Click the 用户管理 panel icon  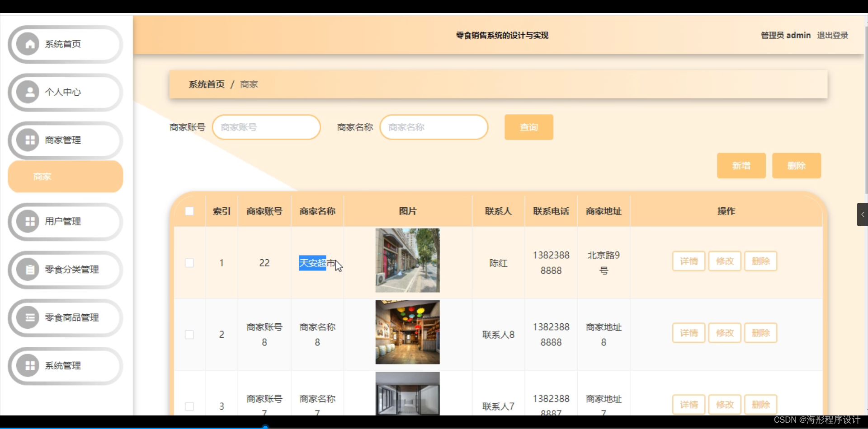coord(29,221)
